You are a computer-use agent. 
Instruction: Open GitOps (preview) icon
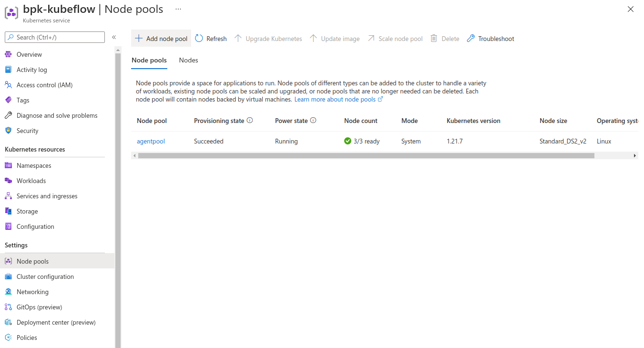click(x=8, y=307)
